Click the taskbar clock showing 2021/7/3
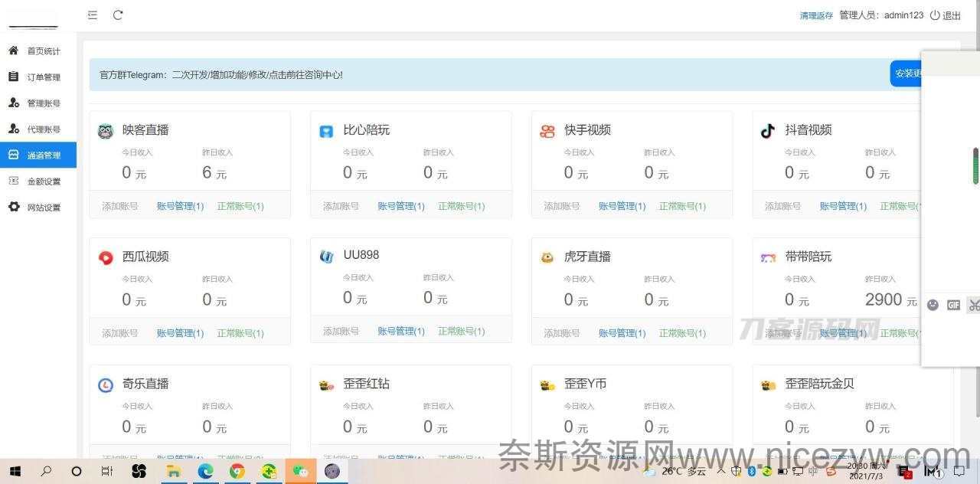The image size is (980, 484). click(x=866, y=471)
